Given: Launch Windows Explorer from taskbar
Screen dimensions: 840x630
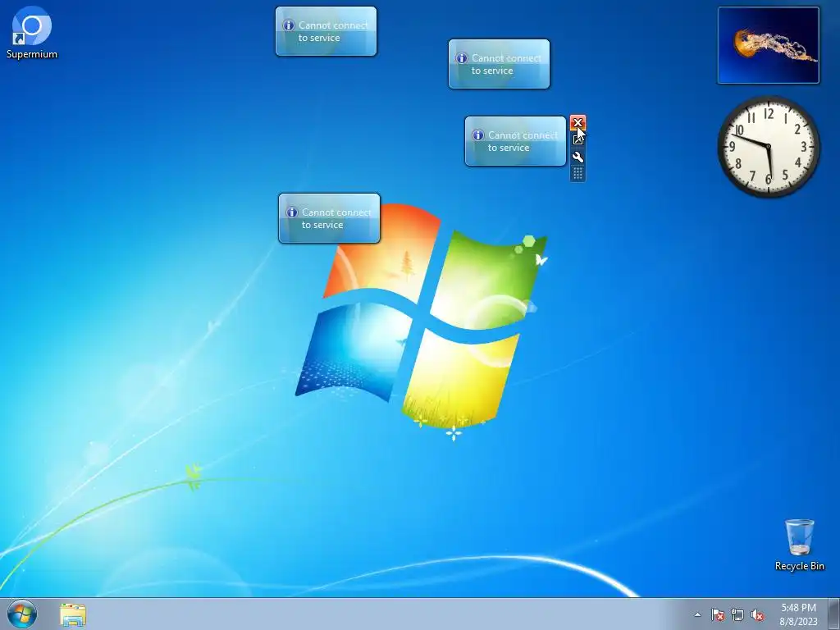Looking at the screenshot, I should click(x=73, y=614).
